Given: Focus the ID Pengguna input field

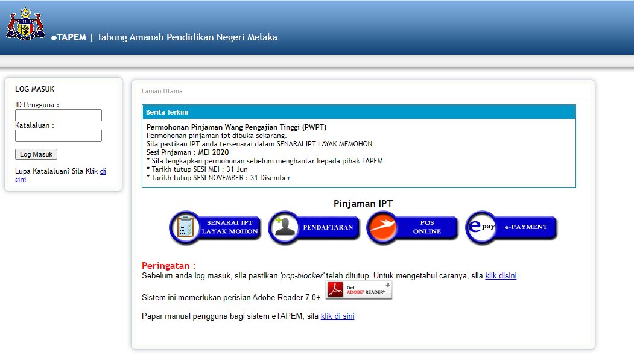Looking at the screenshot, I should 59,115.
